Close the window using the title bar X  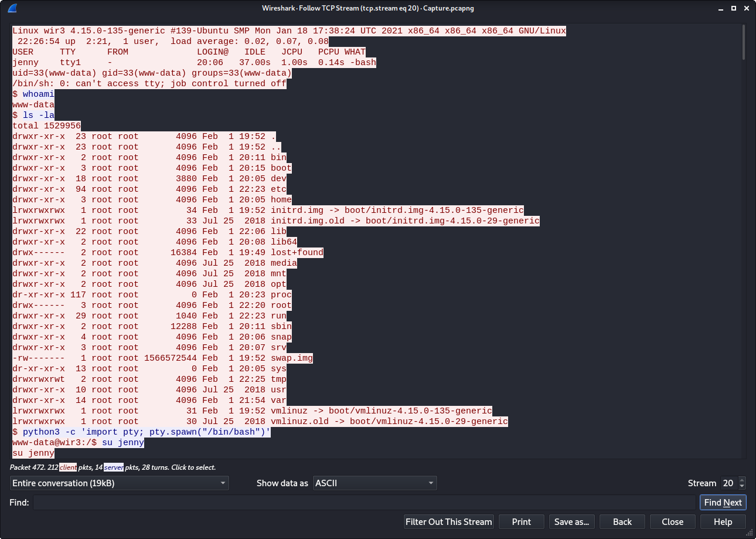click(745, 8)
